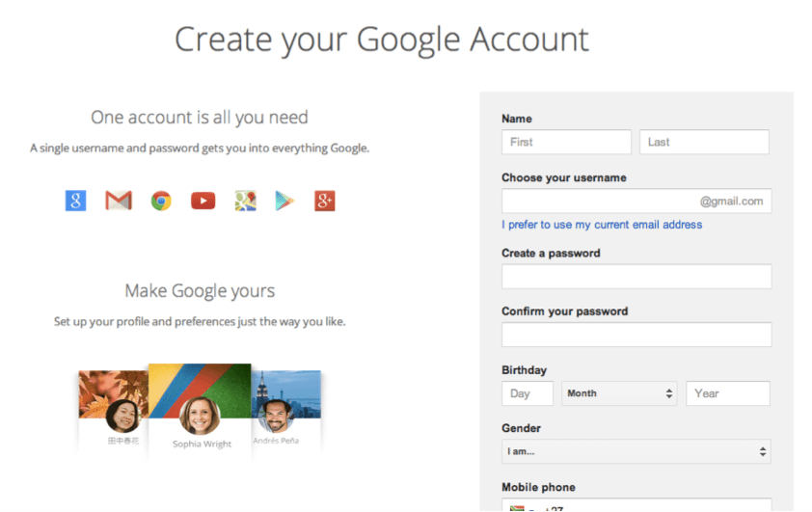
Task: Click the 'Gender' label
Action: coord(521,428)
